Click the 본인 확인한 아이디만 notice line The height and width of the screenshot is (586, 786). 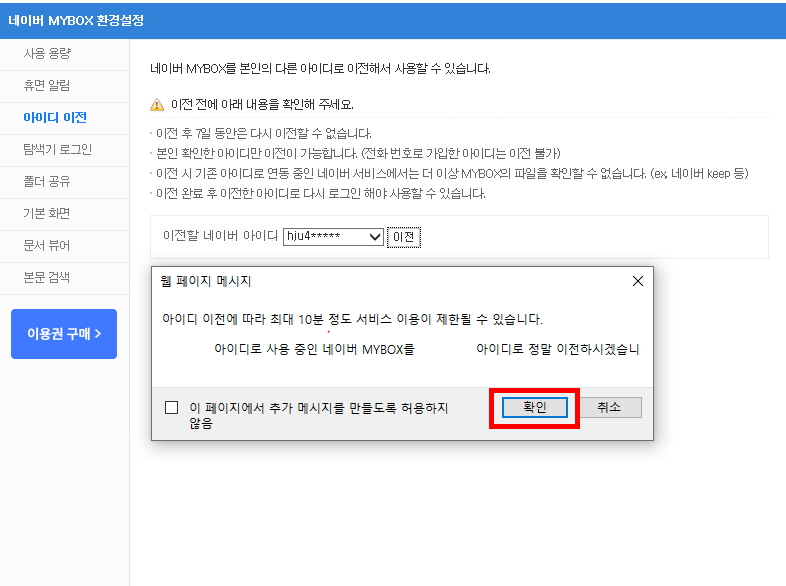click(358, 153)
